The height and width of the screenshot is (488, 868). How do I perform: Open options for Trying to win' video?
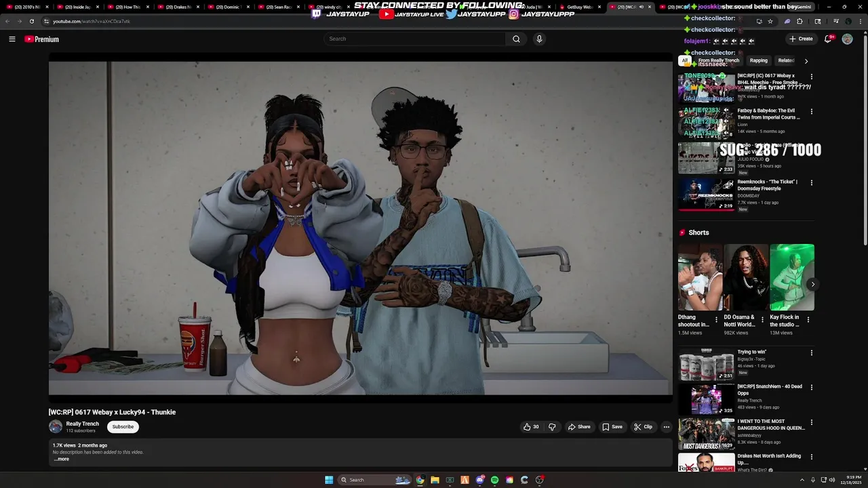[811, 352]
